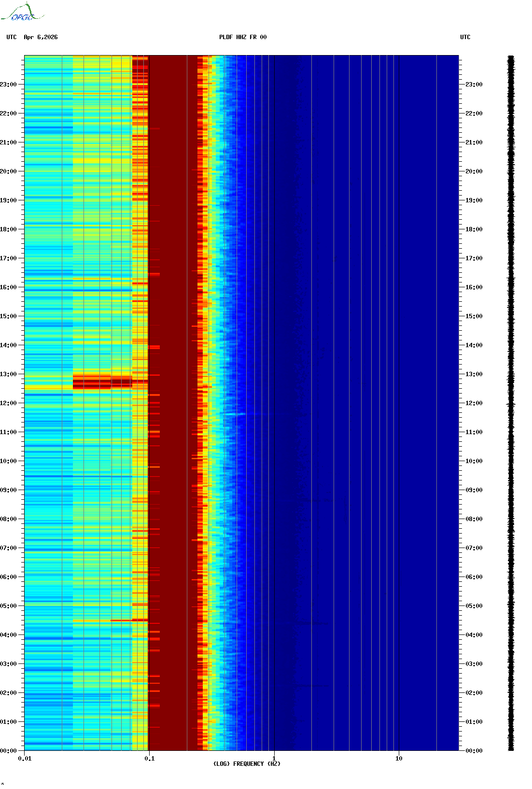532x789 pixels.
Task: Click the left 06:00 time label
Action: [8, 577]
